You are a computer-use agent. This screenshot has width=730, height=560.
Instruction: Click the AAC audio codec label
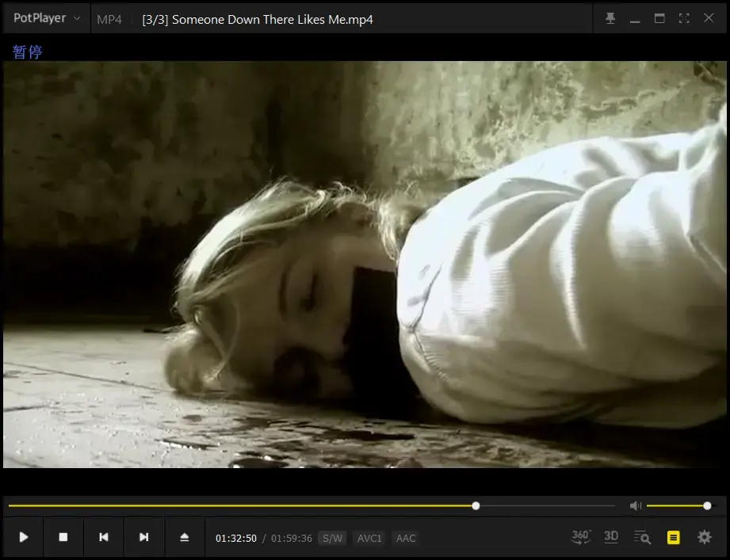coord(406,538)
